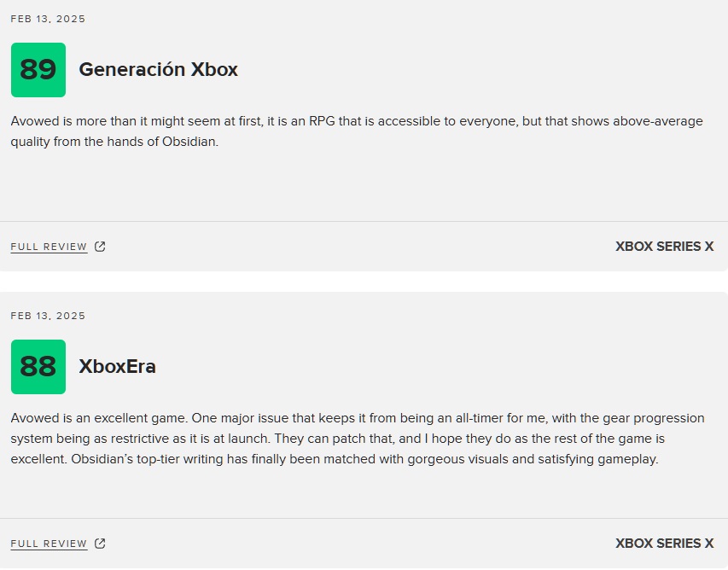The image size is (728, 570).
Task: Click the XboxEra review quote paragraph
Action: coord(357,439)
